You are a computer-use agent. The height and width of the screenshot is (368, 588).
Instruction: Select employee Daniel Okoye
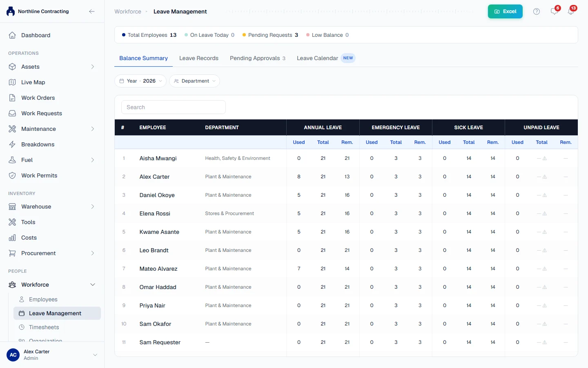pos(157,195)
